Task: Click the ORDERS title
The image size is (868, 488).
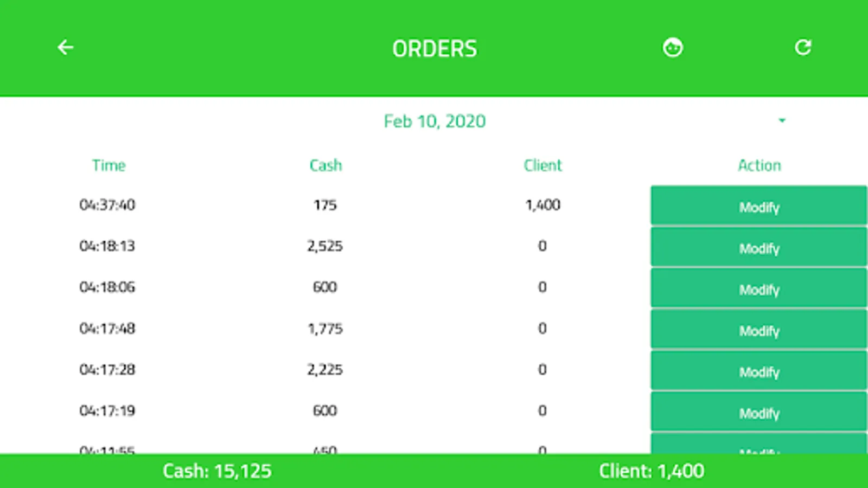Action: 435,49
